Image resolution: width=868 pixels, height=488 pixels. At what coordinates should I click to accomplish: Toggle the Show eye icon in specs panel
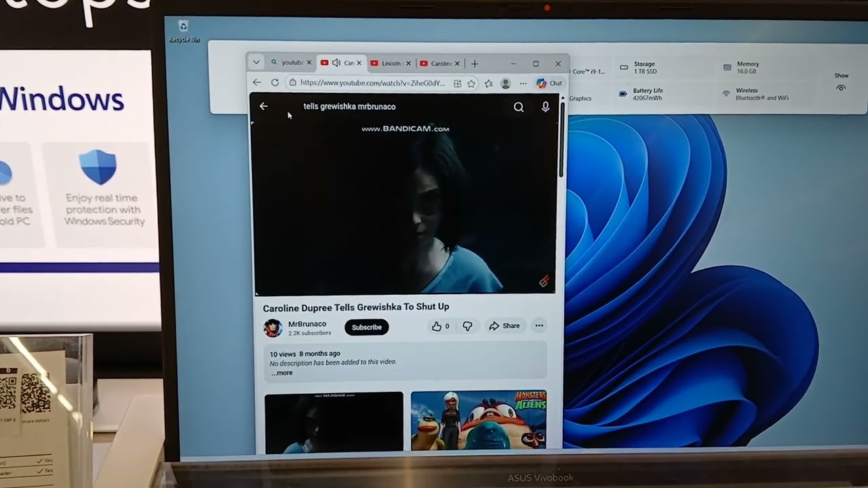842,88
